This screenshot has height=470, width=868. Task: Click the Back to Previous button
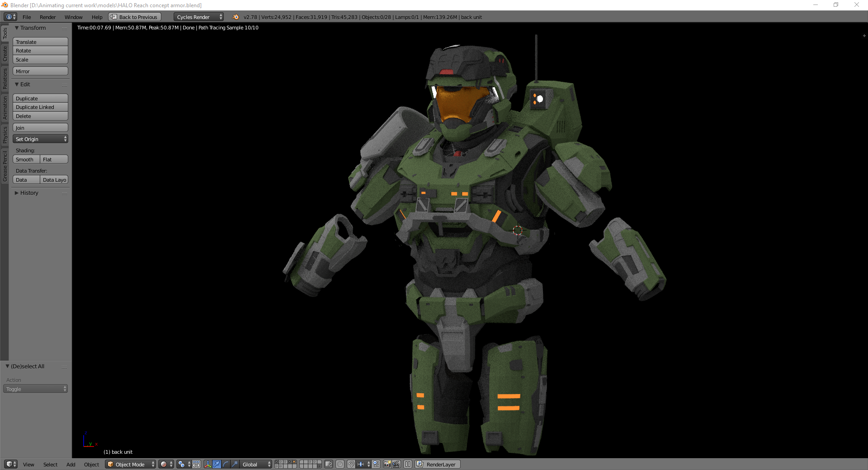(x=135, y=17)
